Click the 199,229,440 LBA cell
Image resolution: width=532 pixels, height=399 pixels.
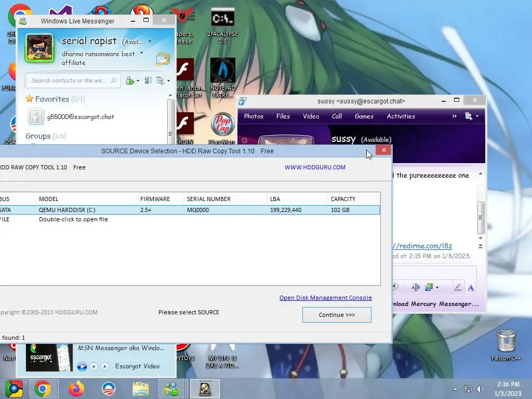tap(286, 210)
